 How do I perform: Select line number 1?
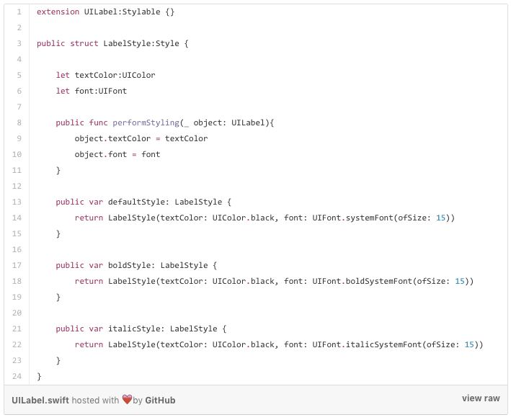19,12
